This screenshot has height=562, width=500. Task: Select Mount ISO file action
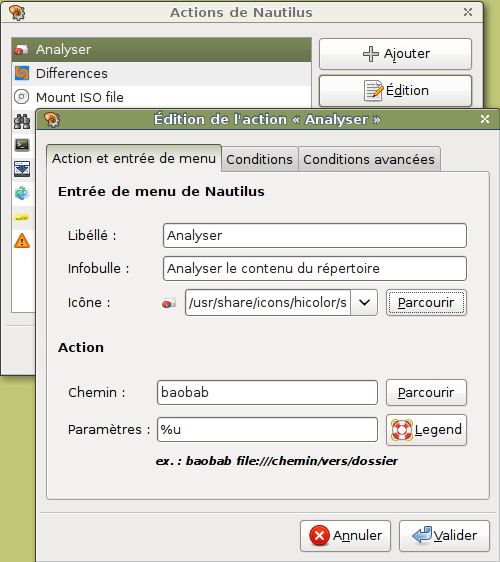pos(161,97)
